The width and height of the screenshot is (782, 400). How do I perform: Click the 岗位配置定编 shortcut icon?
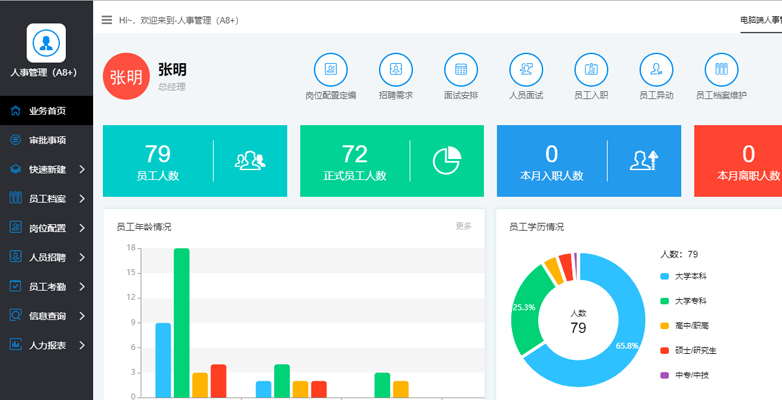pos(330,70)
